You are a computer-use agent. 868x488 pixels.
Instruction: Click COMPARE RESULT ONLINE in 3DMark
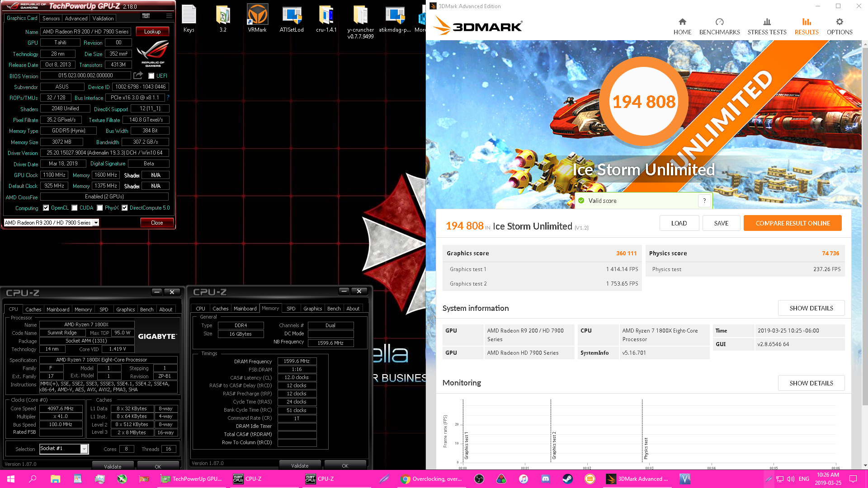pyautogui.click(x=793, y=223)
